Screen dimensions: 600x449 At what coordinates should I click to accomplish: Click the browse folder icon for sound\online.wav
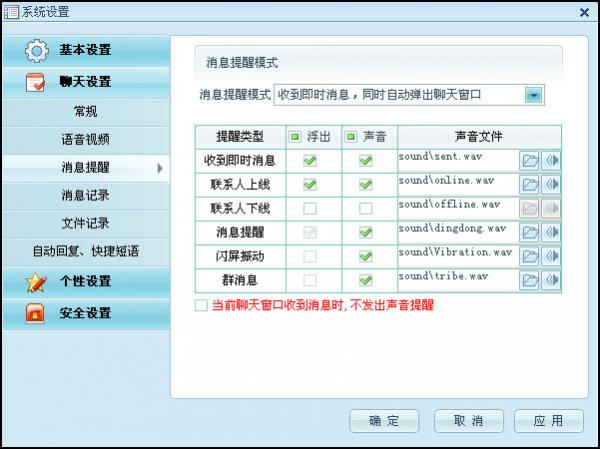click(x=530, y=185)
